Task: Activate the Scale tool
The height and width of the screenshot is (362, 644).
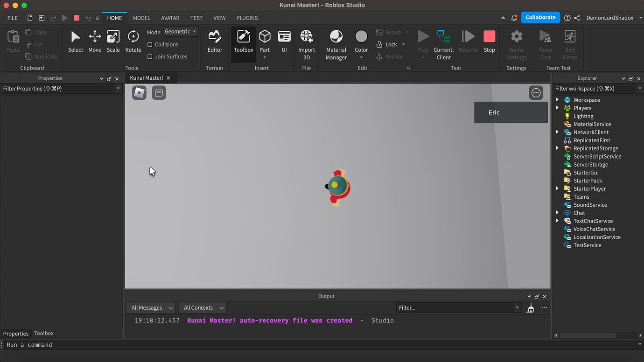Action: (x=113, y=42)
